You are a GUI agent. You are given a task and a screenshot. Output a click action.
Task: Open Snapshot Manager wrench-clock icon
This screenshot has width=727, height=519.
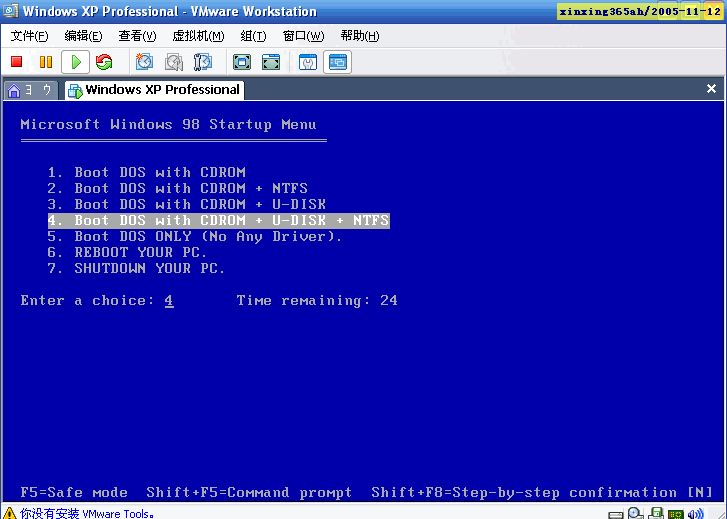[202, 62]
